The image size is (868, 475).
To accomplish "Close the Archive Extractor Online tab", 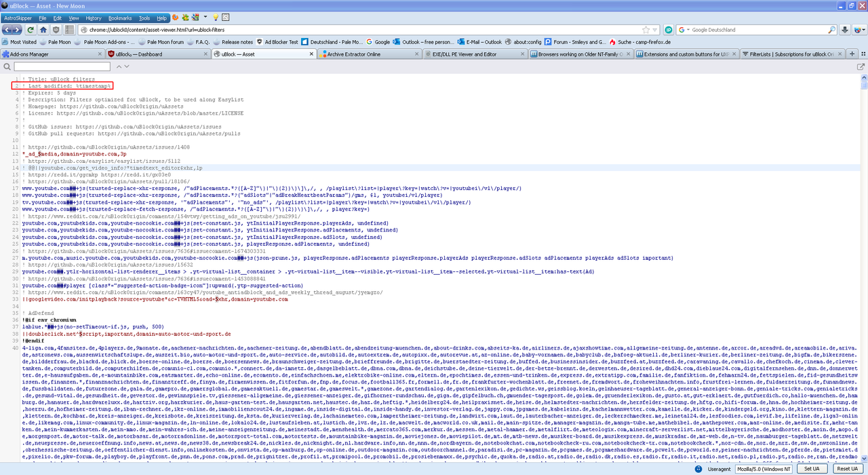I will tap(417, 54).
